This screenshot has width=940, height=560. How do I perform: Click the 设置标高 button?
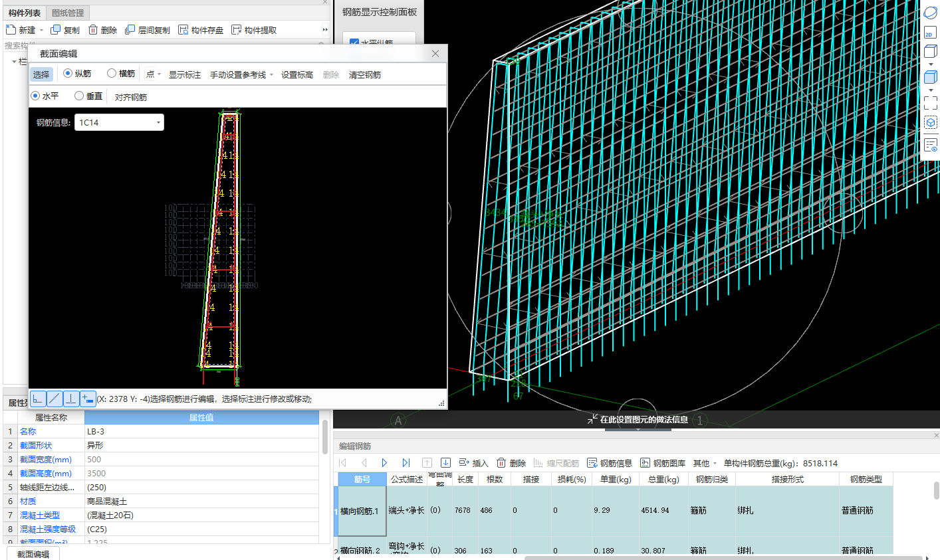(297, 74)
